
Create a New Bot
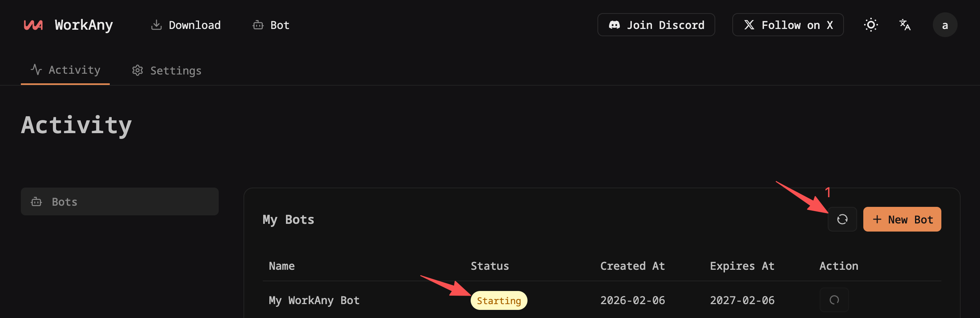(902, 219)
